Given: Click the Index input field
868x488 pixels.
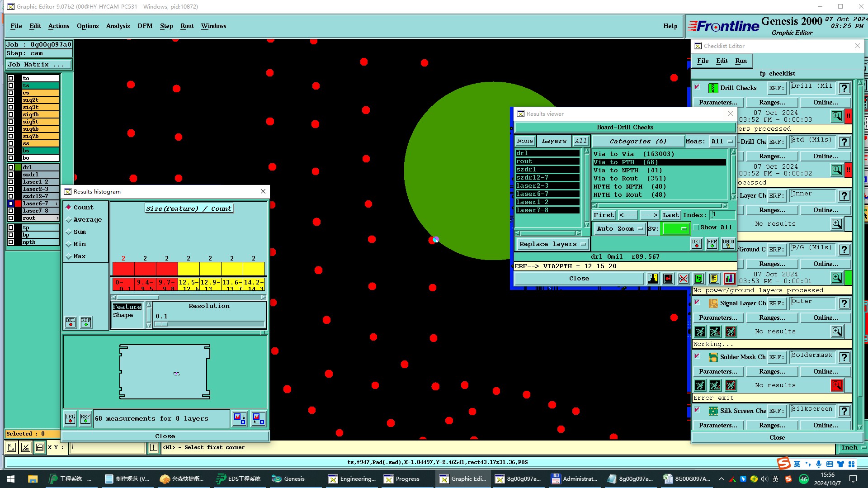Looking at the screenshot, I should pyautogui.click(x=722, y=215).
